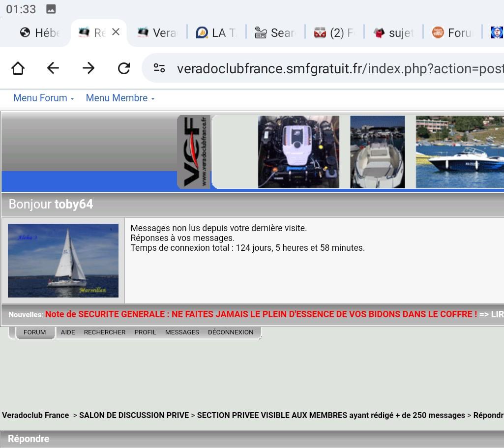Click the VCF veradoclubfrance.fr logo
This screenshot has width=504, height=448.
coord(194,151)
